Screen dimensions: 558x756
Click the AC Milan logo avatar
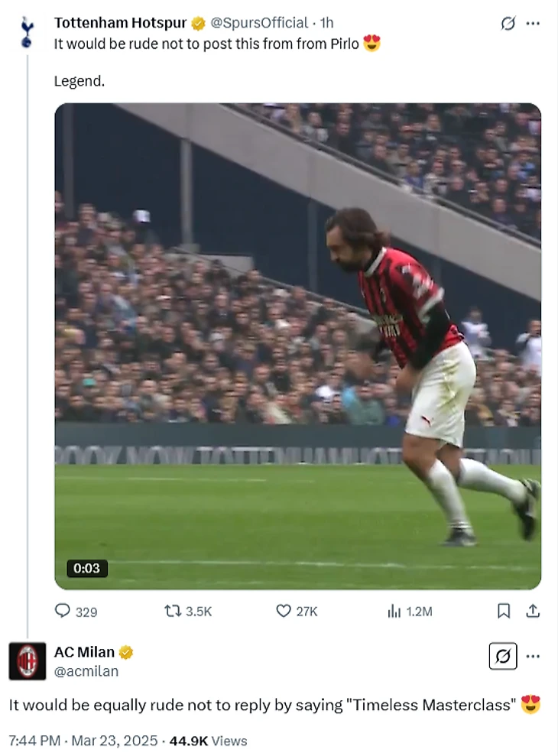pyautogui.click(x=27, y=661)
